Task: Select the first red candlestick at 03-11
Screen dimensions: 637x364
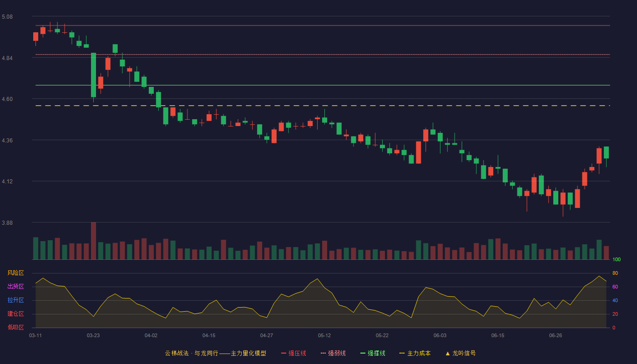Action: [x=35, y=37]
